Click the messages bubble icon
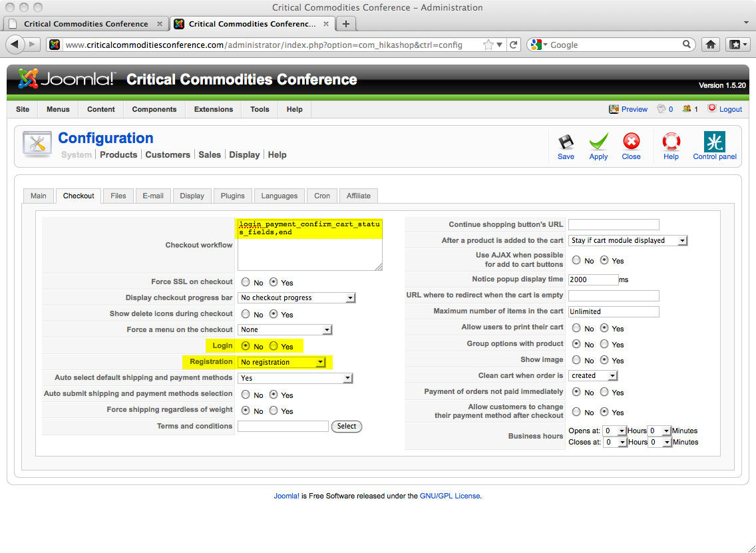The width and height of the screenshot is (756, 553). tap(661, 109)
